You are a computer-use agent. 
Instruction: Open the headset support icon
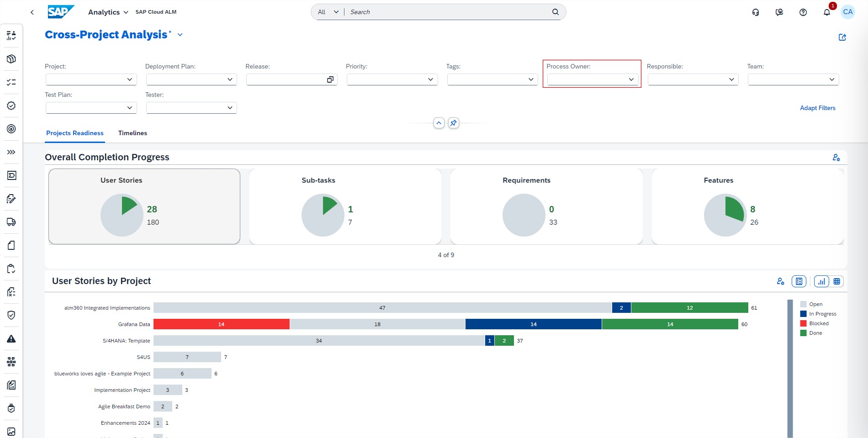(755, 12)
